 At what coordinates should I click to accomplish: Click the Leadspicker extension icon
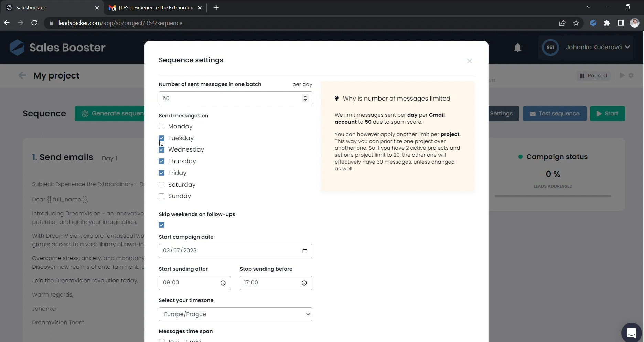[593, 23]
